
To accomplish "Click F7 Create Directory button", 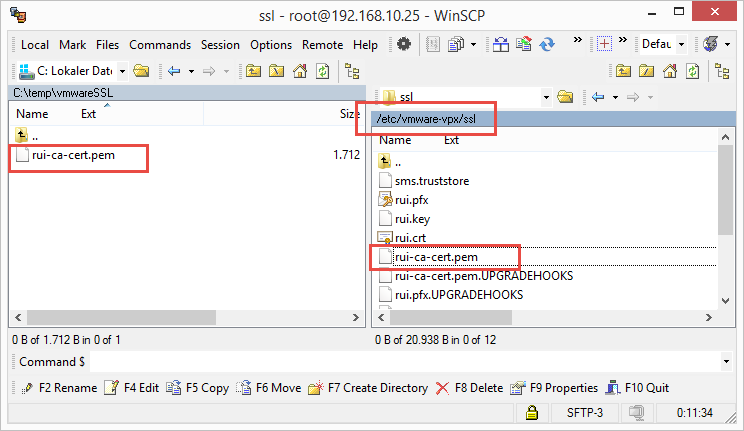I will 368,388.
